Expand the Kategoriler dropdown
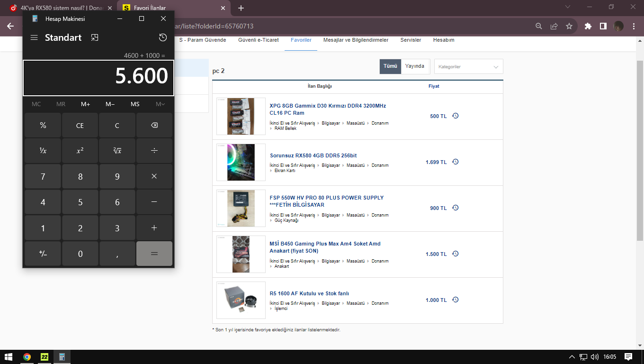644x364 pixels. [x=469, y=67]
